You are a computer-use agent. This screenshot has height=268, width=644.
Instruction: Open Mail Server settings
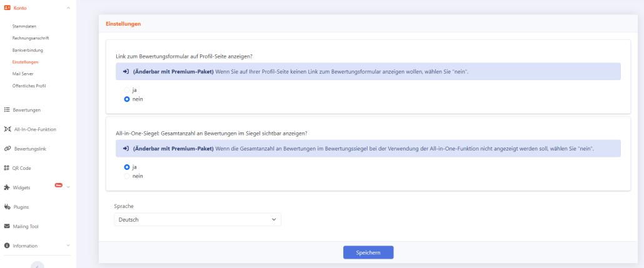(23, 74)
